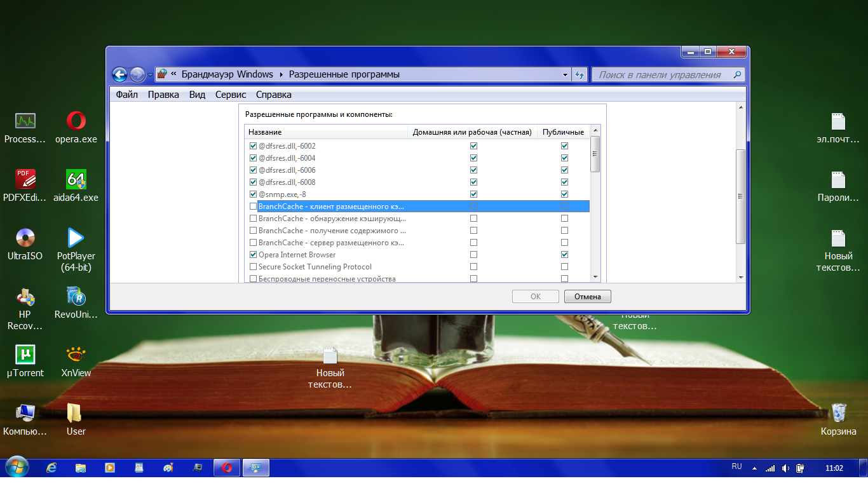Open the recent pages dropdown arrow
This screenshot has width=868, height=488.
tap(150, 75)
